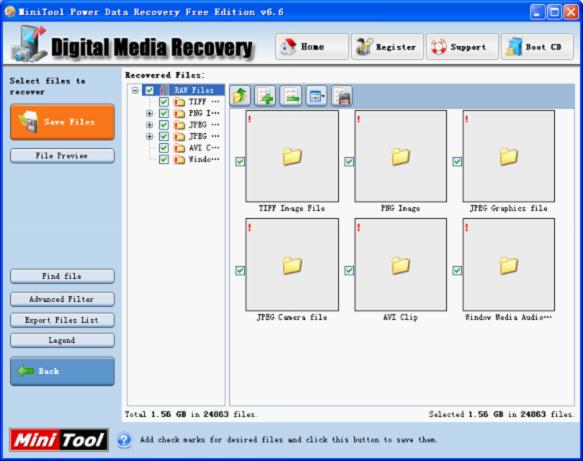Toggle the PNG I... tree item checkbox

coord(164,113)
